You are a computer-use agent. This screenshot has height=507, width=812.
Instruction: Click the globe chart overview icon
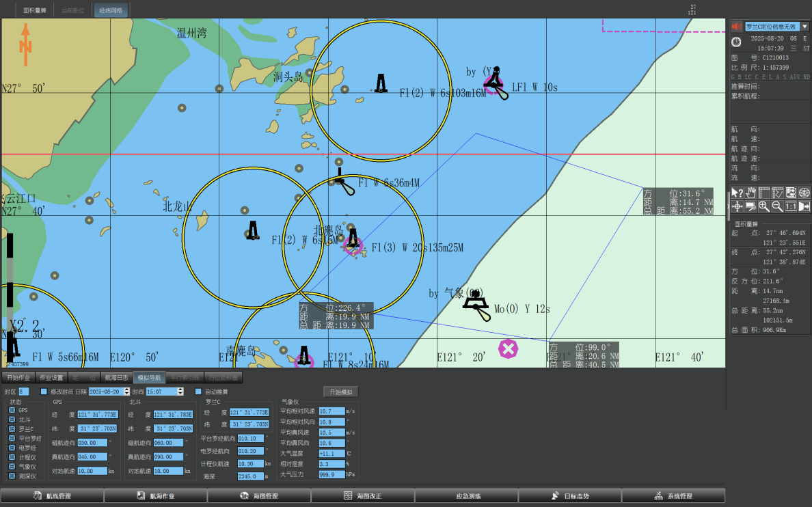(804, 193)
